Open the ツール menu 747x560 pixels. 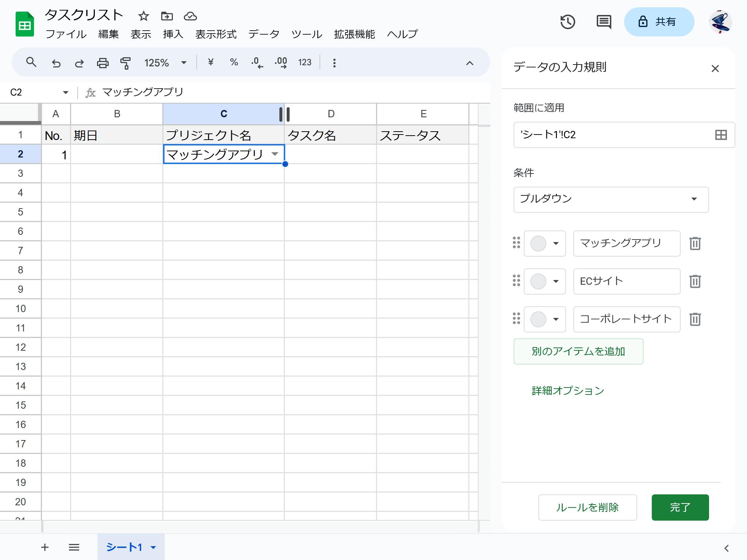point(307,34)
